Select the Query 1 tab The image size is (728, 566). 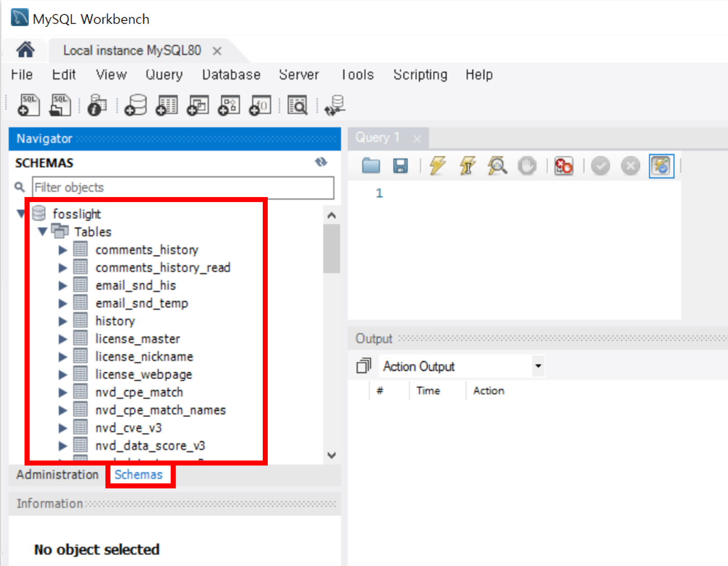[x=377, y=137]
